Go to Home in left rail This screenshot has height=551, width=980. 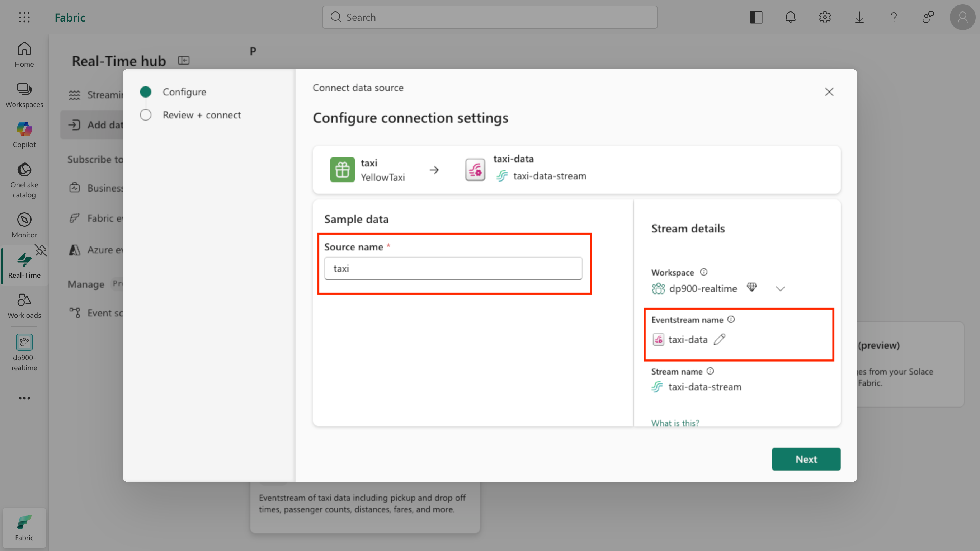pos(24,55)
